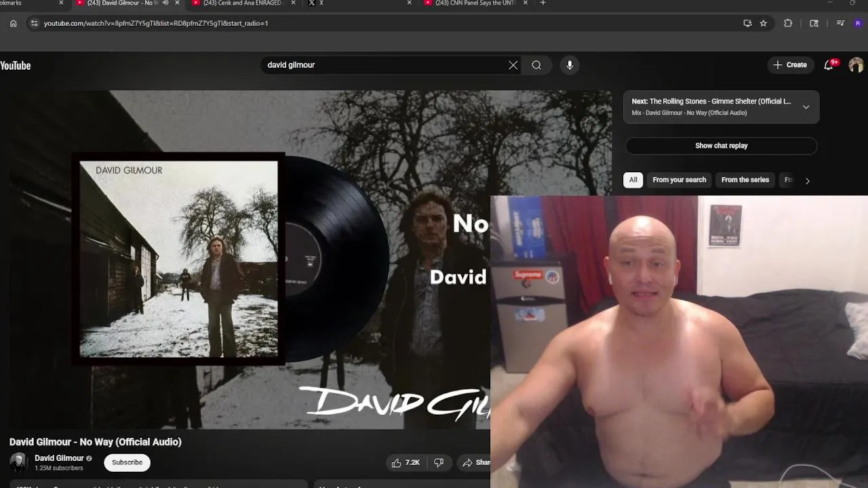
Task: Click Show chat replay
Action: pos(721,146)
